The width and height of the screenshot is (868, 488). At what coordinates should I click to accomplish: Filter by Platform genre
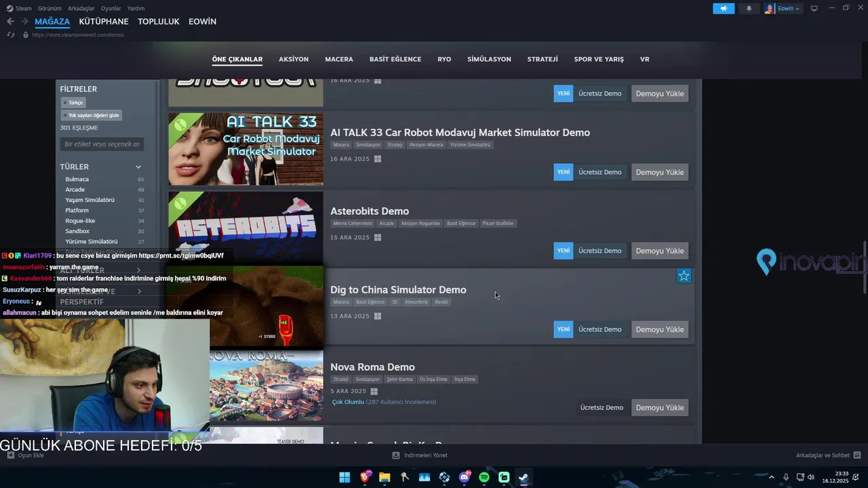pos(77,210)
